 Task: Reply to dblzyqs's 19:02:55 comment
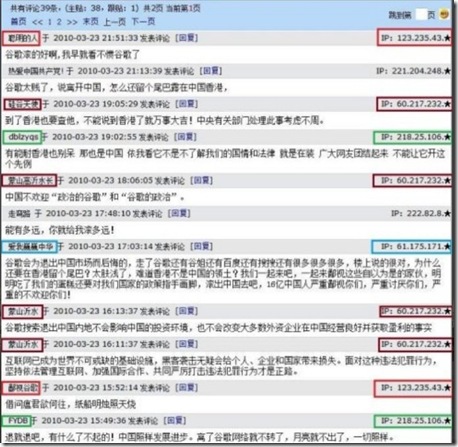coord(185,137)
